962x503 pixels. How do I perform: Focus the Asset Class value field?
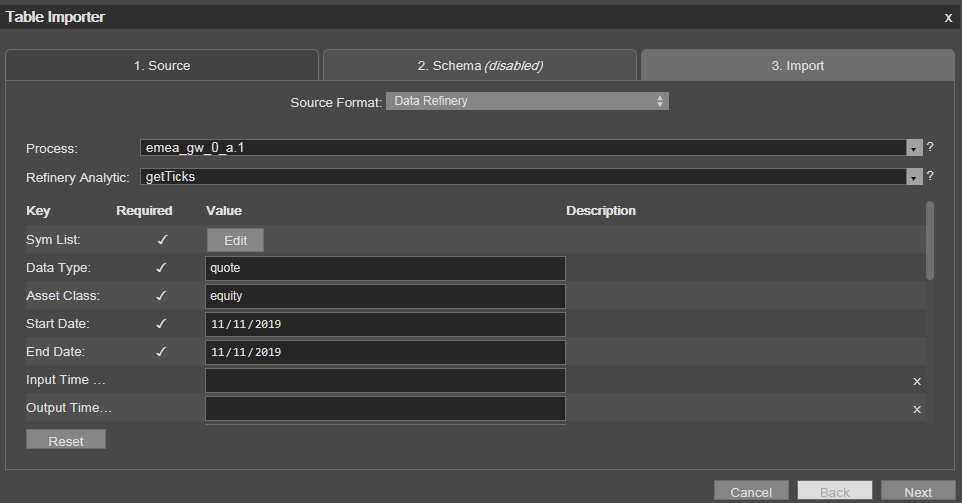[x=385, y=296]
